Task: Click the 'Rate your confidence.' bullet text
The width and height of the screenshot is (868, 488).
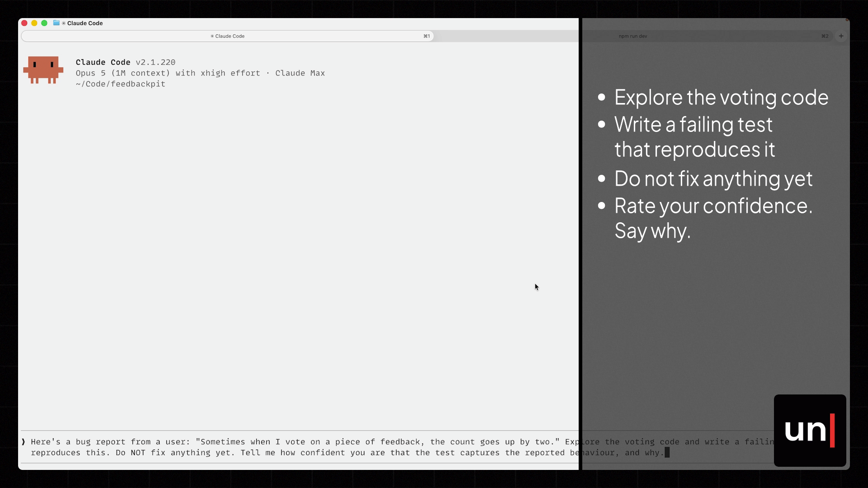Action: (x=713, y=206)
